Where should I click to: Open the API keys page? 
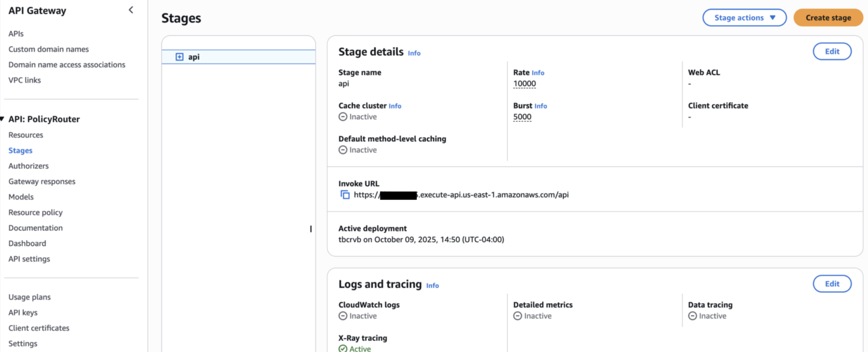[x=23, y=313]
